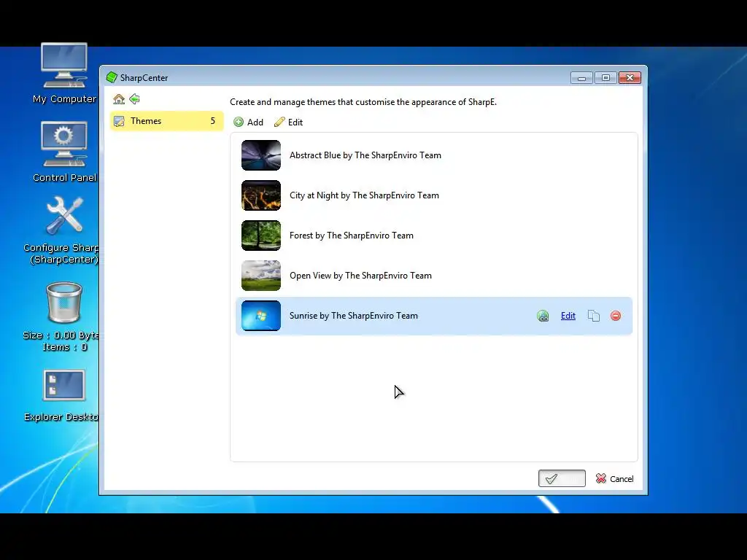Select Forest theme thumbnail
Screen dimensions: 747x560
261,236
